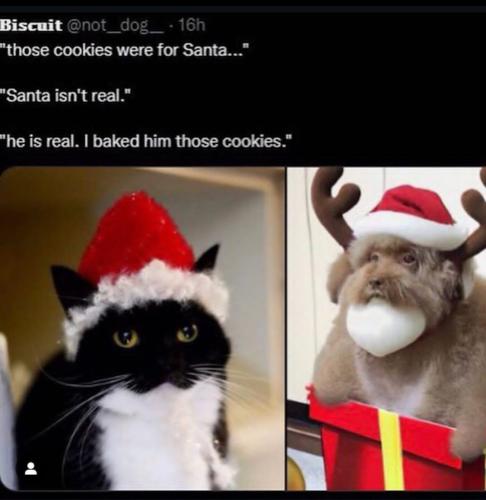Open the @not_dog_ handle link
The image size is (486, 500).
116,26
